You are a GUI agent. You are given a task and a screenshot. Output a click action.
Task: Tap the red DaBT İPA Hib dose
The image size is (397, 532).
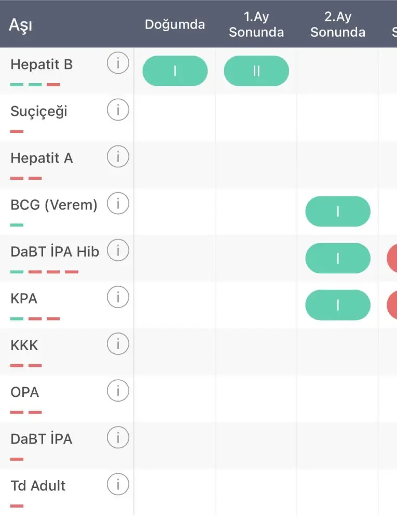(392, 258)
